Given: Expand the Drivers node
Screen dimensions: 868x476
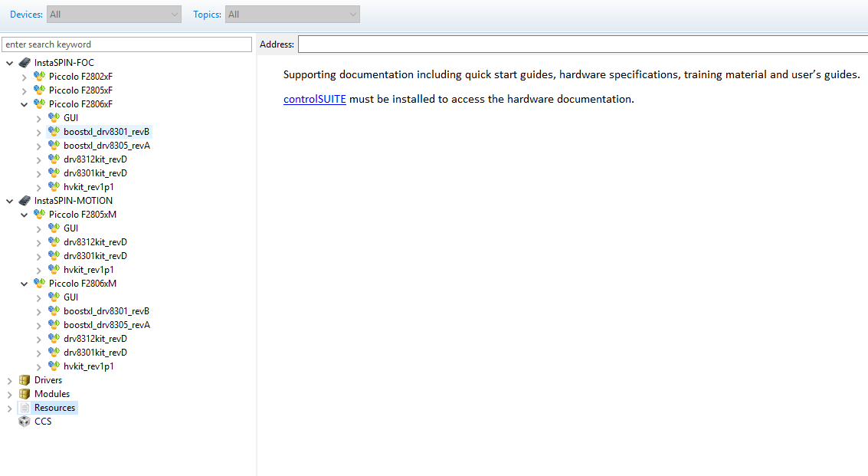Looking at the screenshot, I should tap(9, 381).
